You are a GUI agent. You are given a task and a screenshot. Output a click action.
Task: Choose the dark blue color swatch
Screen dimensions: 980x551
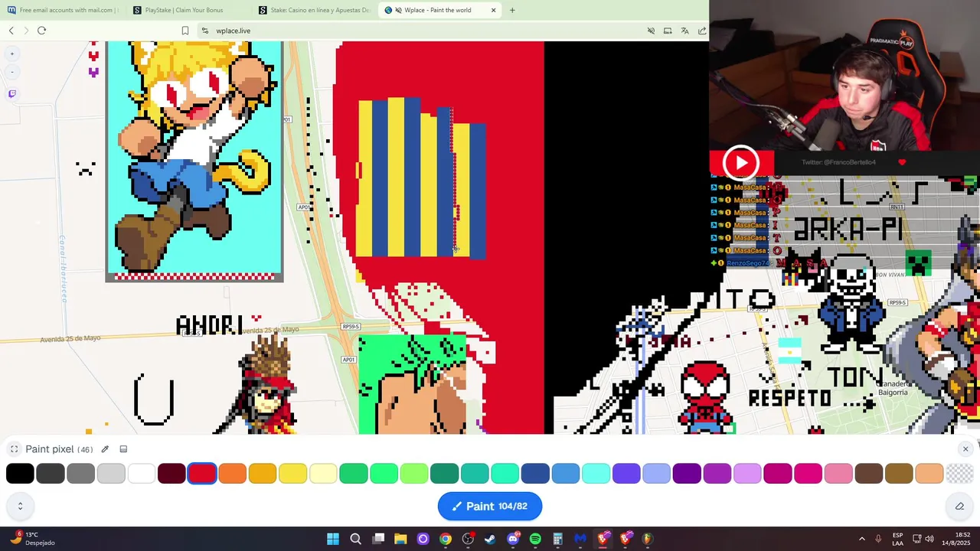(535, 474)
